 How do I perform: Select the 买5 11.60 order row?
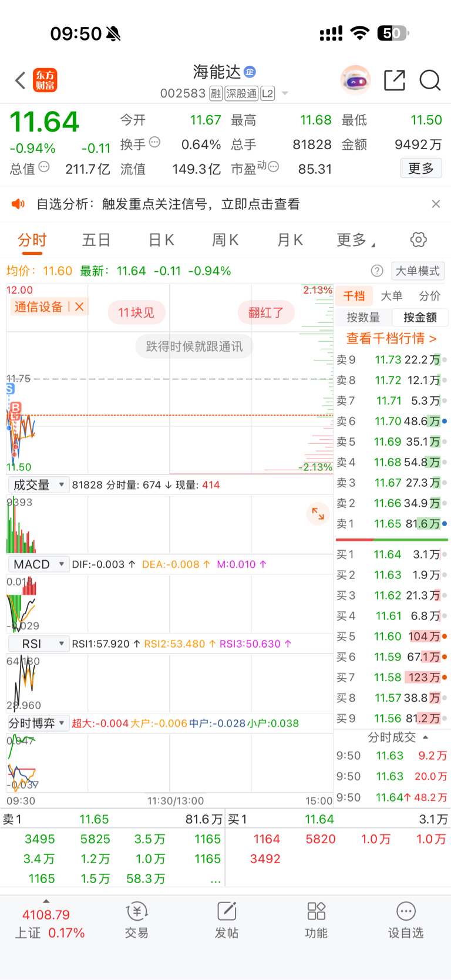click(392, 637)
